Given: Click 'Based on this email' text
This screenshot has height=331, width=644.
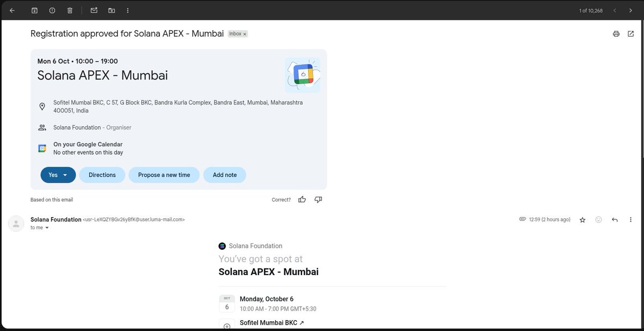Looking at the screenshot, I should point(52,200).
